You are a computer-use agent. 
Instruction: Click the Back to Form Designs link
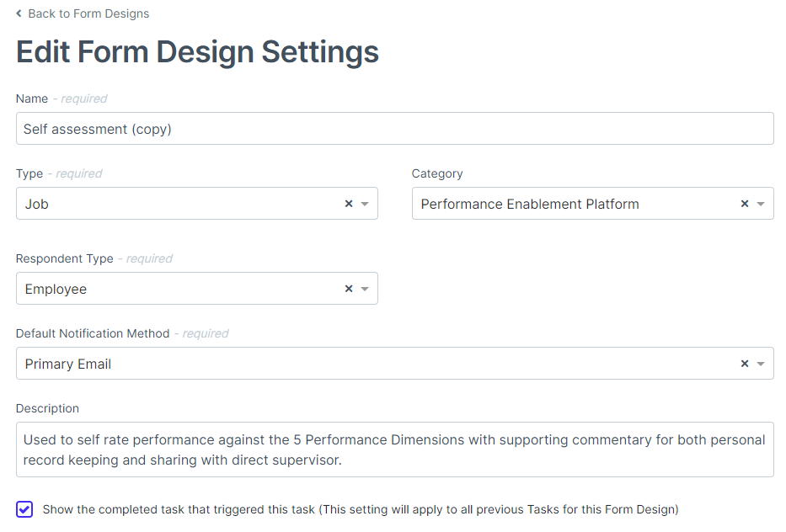click(88, 13)
